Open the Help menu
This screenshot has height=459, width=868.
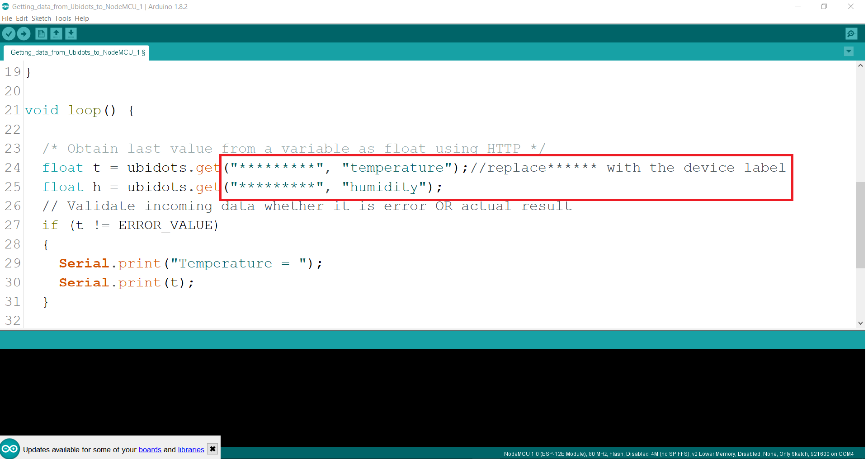point(82,19)
